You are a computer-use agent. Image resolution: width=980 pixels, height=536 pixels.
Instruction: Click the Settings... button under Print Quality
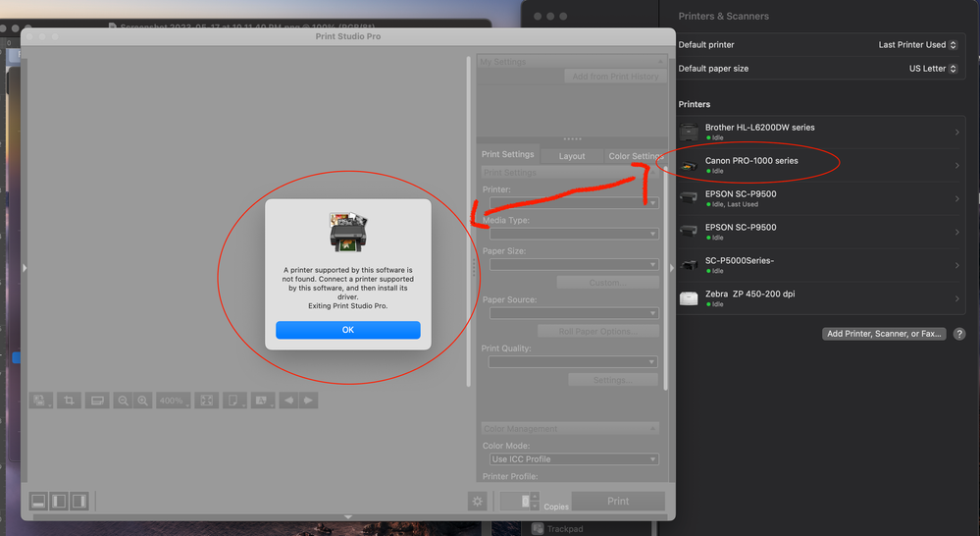click(x=612, y=380)
